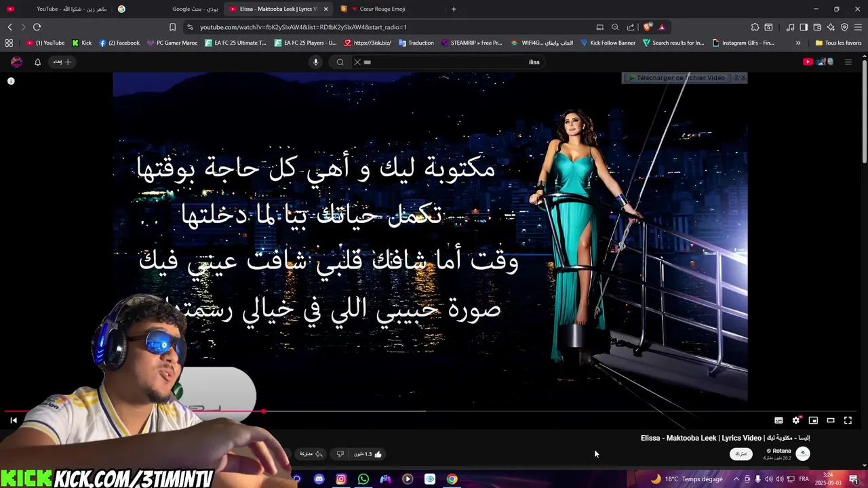Open the Extensions puzzle icon
The height and width of the screenshot is (488, 868).
click(x=755, y=27)
